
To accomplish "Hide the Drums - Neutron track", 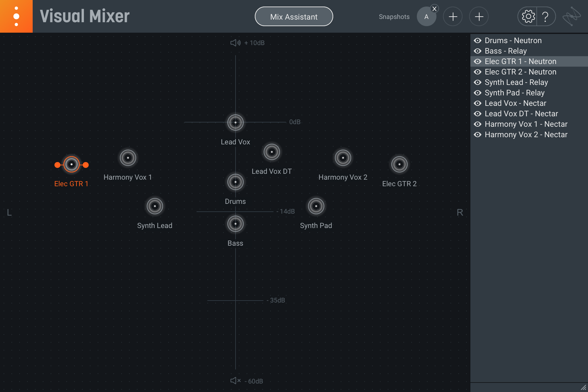I will (x=478, y=41).
